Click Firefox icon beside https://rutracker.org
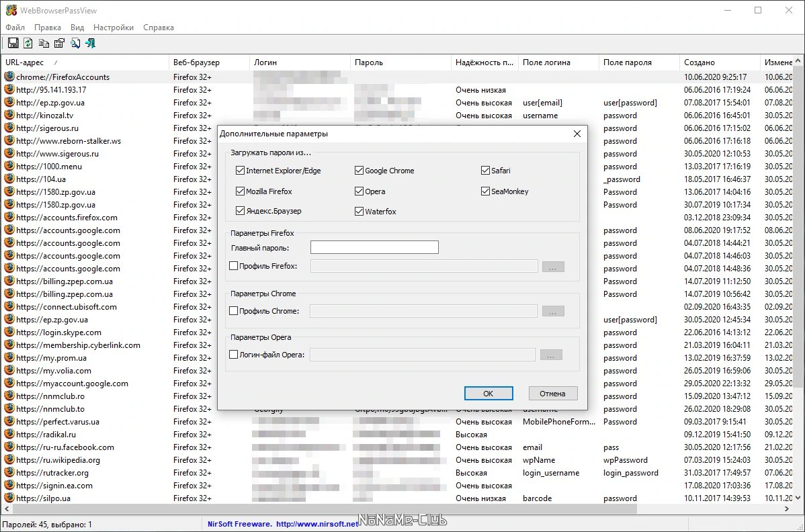Image resolution: width=805 pixels, height=532 pixels. tap(9, 472)
